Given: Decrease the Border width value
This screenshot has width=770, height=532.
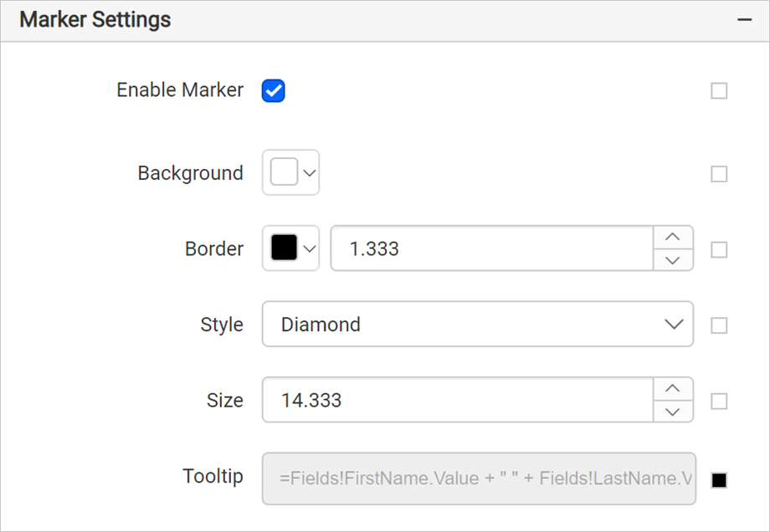Looking at the screenshot, I should (673, 260).
